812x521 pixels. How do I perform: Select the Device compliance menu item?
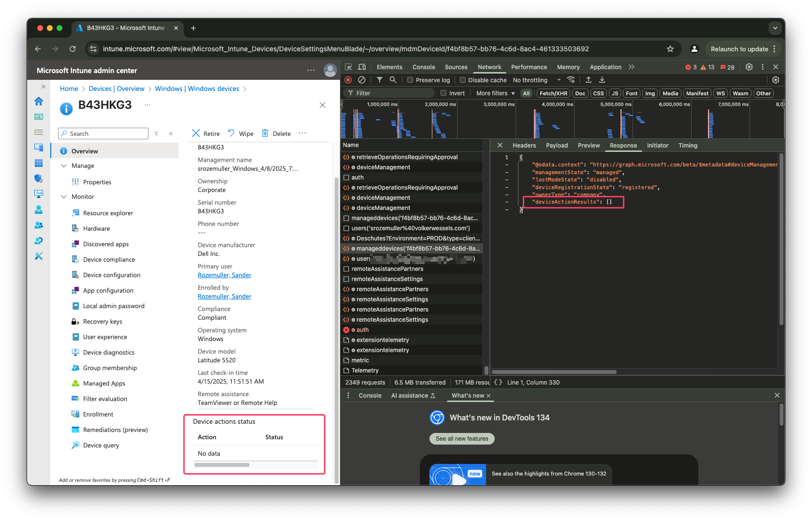click(109, 259)
